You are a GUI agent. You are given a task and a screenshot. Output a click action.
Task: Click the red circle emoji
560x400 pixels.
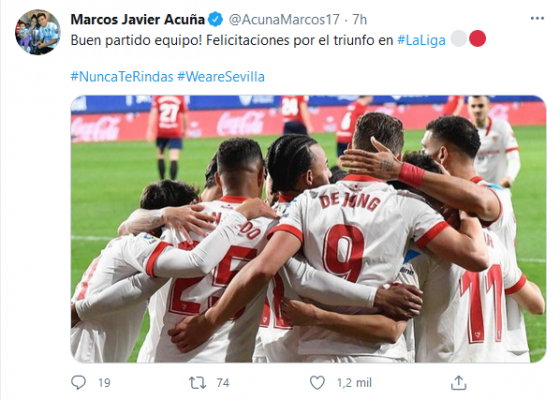477,39
